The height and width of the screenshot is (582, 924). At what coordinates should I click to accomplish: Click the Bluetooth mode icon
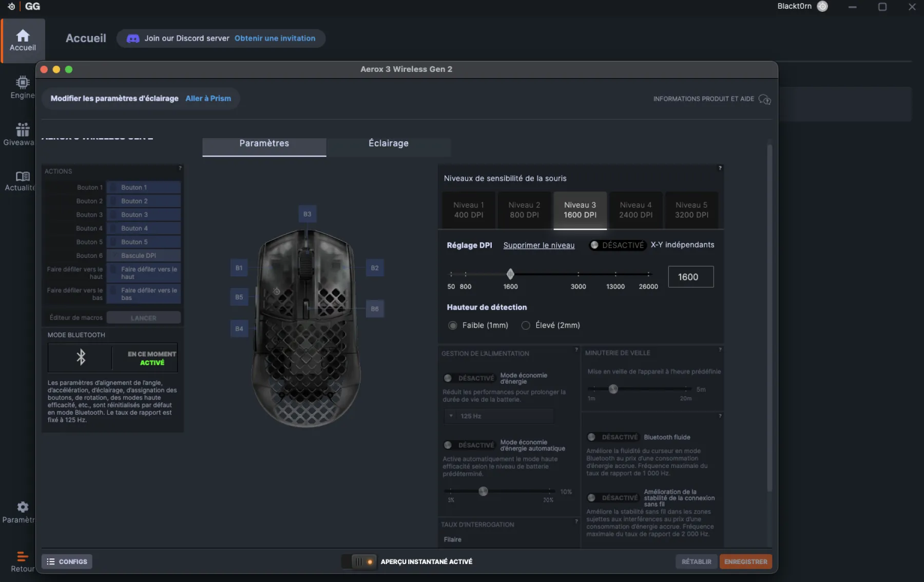(81, 357)
